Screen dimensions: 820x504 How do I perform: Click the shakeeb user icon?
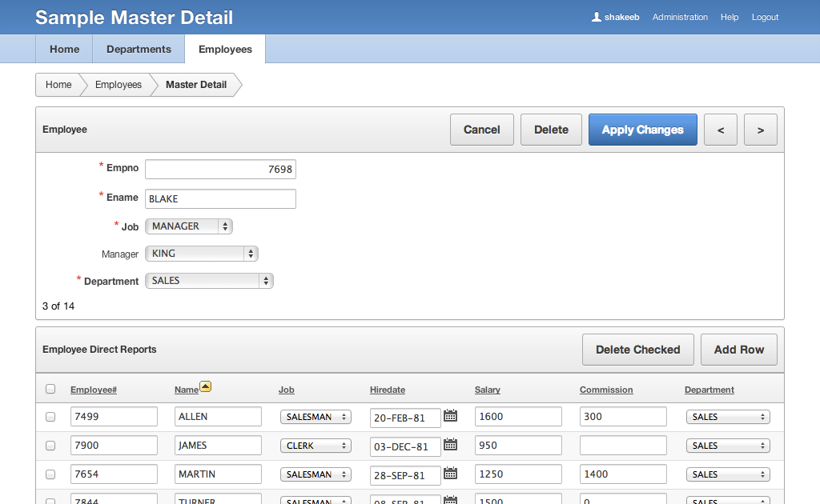(597, 17)
